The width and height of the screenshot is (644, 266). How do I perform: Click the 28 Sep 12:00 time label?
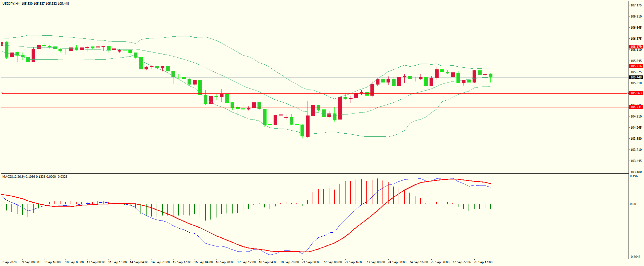click(483, 262)
